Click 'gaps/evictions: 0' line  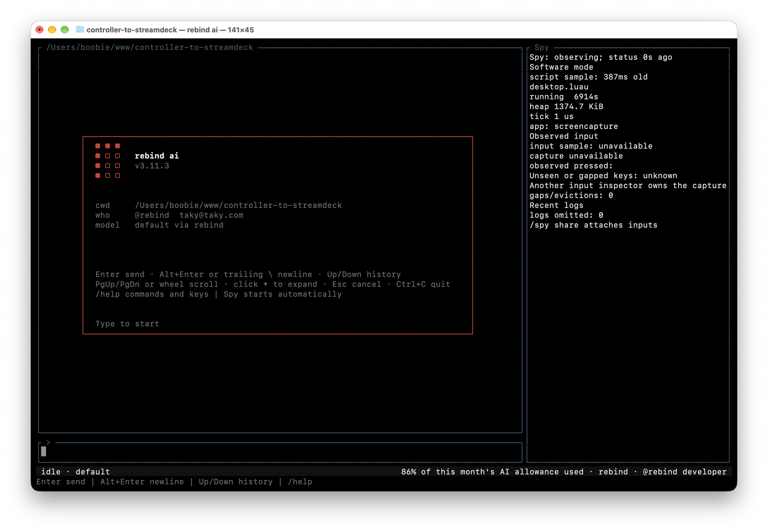pos(571,196)
